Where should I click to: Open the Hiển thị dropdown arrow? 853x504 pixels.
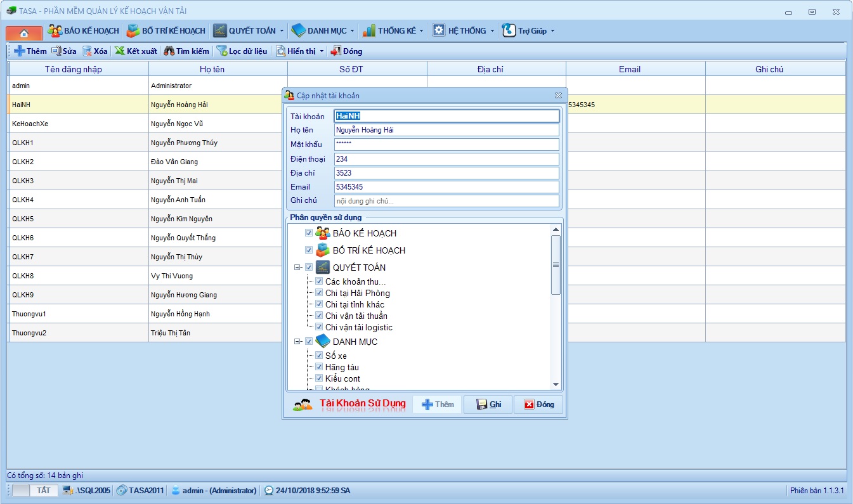[x=322, y=51]
